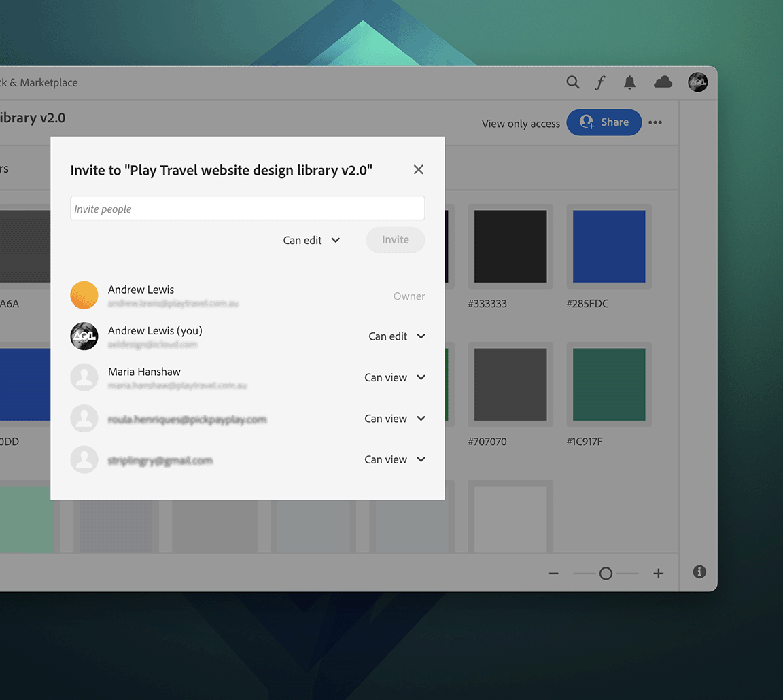Open notifications bell icon

click(x=629, y=82)
